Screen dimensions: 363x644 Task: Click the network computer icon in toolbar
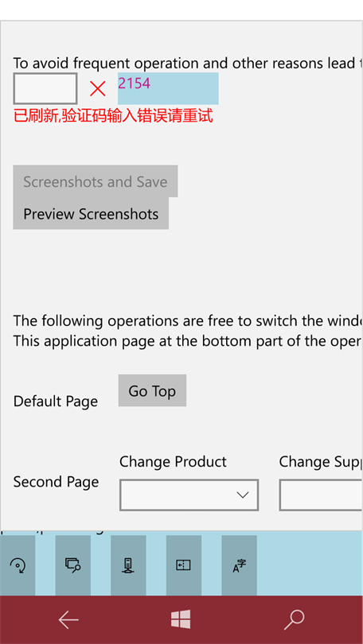click(x=128, y=565)
